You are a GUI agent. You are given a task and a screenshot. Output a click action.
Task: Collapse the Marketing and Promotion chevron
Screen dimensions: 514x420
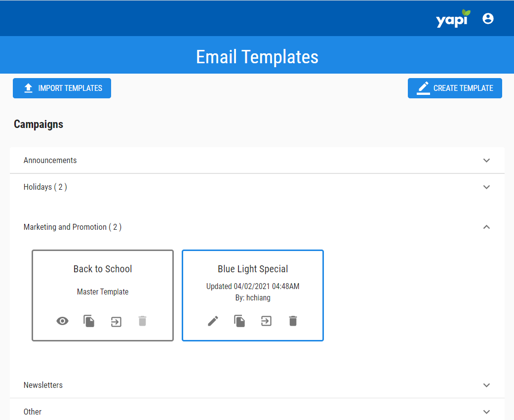coord(486,227)
